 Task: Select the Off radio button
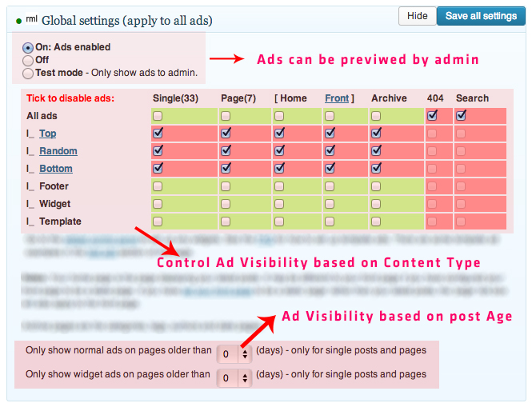tap(28, 61)
